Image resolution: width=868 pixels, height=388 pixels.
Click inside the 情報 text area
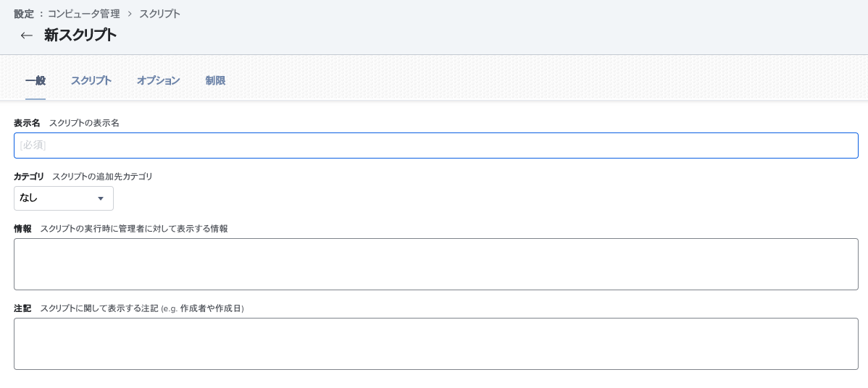(435, 264)
